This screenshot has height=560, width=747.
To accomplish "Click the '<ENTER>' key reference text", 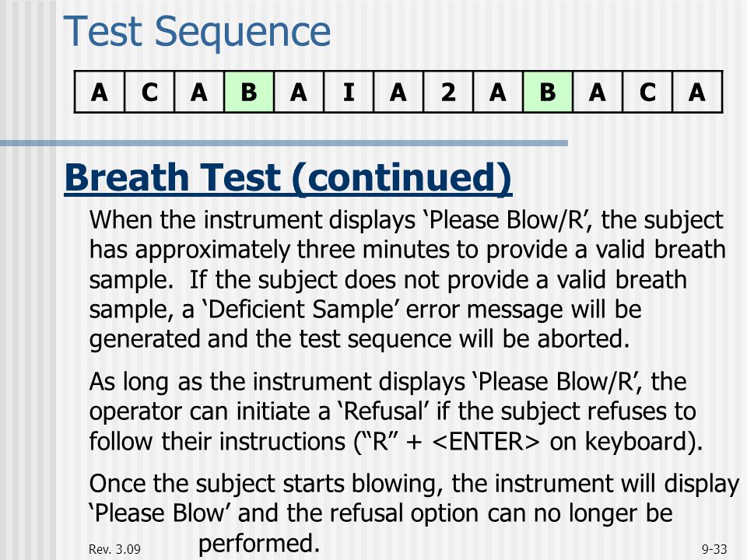I will 487,442.
